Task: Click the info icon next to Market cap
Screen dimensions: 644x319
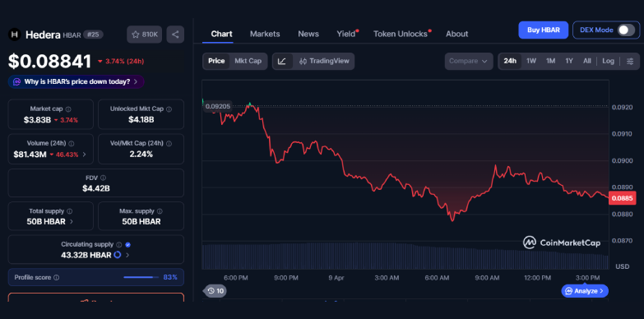Action: 68,109
